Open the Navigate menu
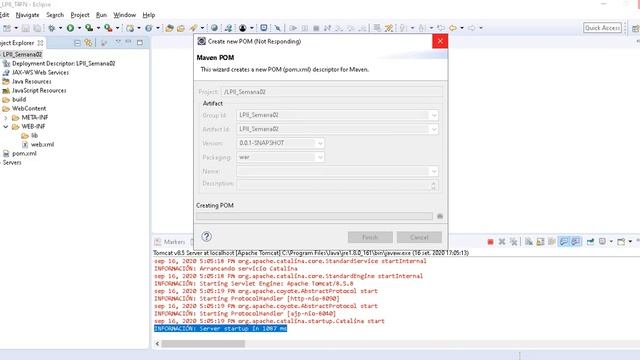 tap(27, 15)
